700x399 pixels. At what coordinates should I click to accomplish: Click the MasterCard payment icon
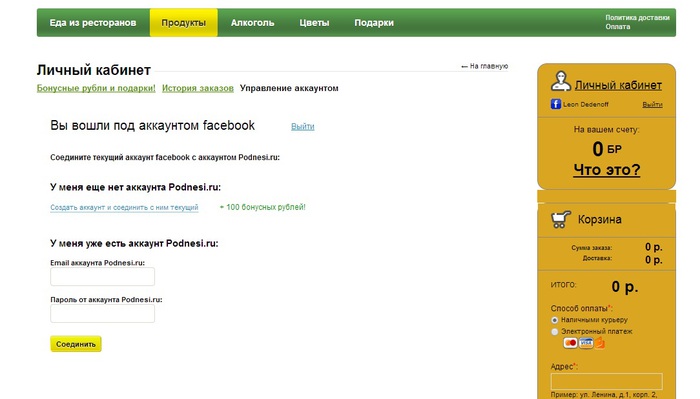(570, 343)
